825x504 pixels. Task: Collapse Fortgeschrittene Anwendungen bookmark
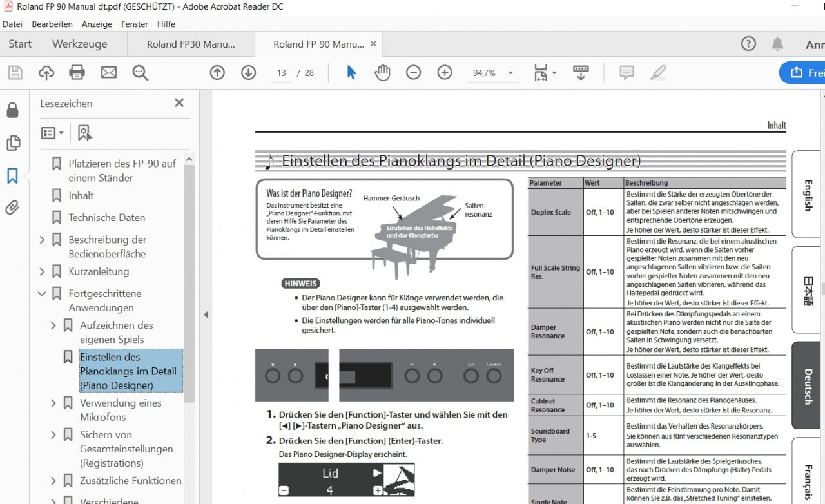point(42,294)
